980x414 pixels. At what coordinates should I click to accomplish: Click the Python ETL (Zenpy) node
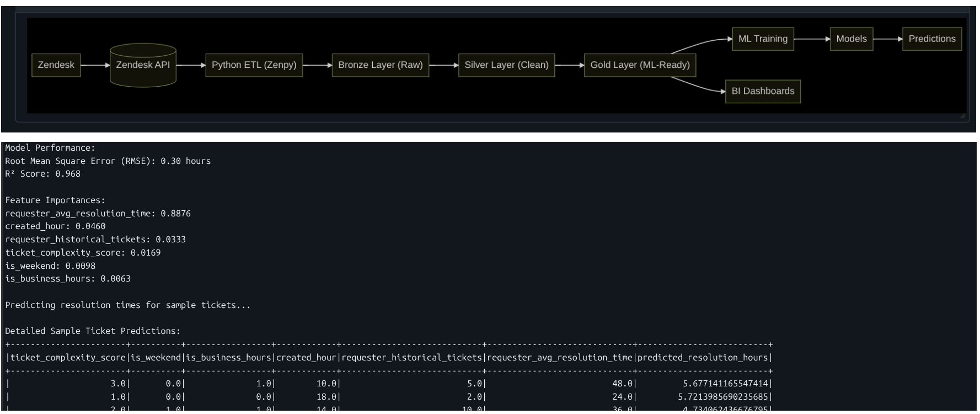[x=254, y=65]
